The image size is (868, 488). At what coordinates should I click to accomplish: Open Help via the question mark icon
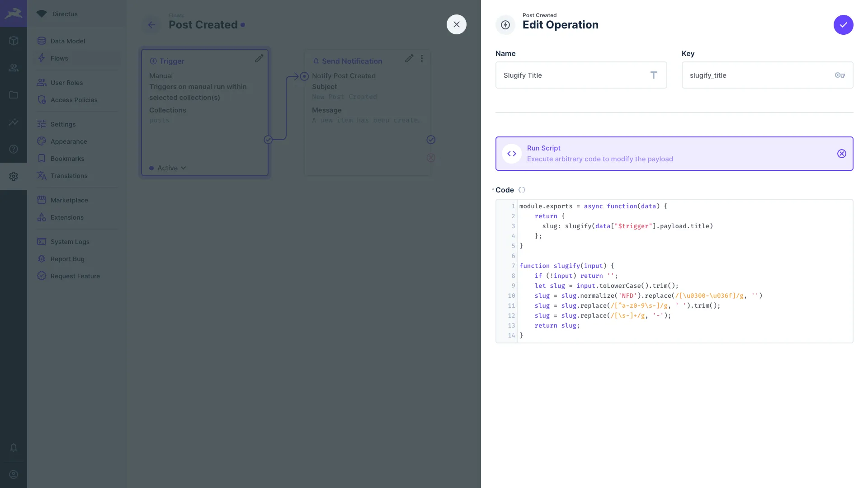pos(14,149)
